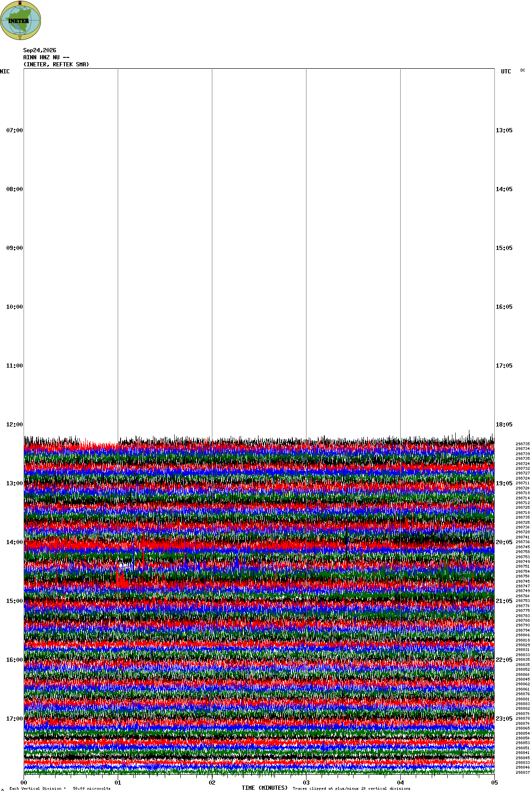Click the 14:00 local time label
The width and height of the screenshot is (532, 795).
coord(15,542)
